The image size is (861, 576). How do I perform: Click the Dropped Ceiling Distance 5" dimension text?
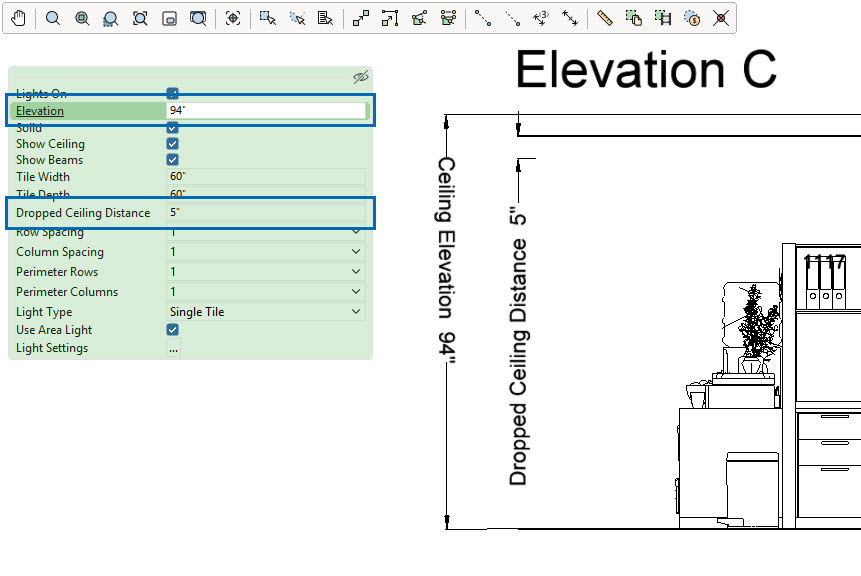[x=518, y=346]
